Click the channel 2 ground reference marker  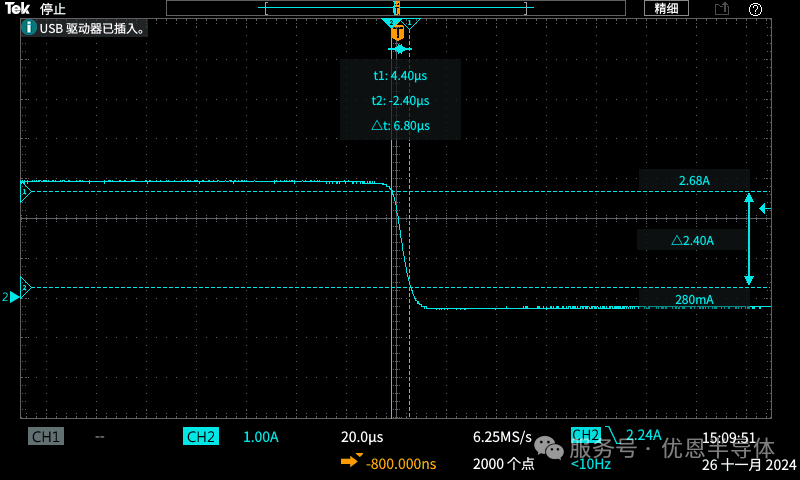coord(13,297)
